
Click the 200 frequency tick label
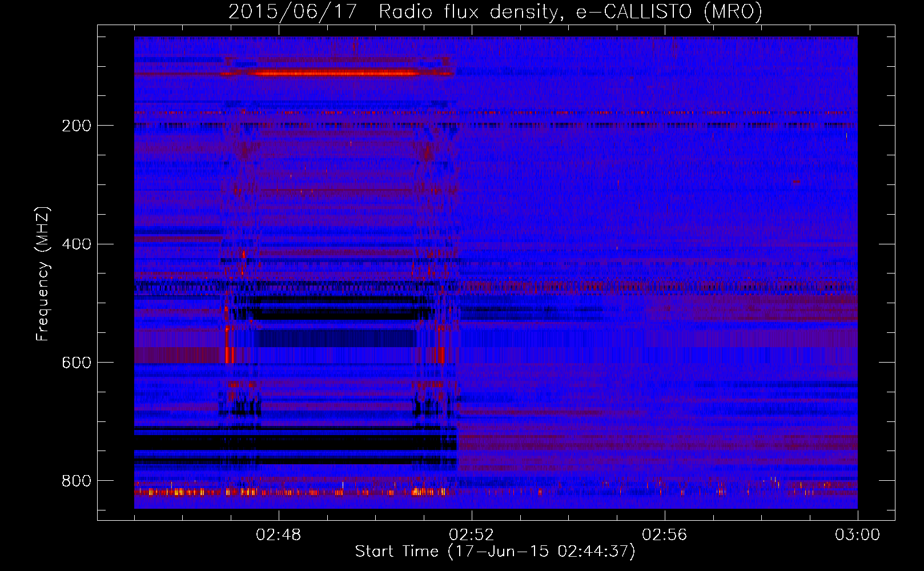click(77, 126)
